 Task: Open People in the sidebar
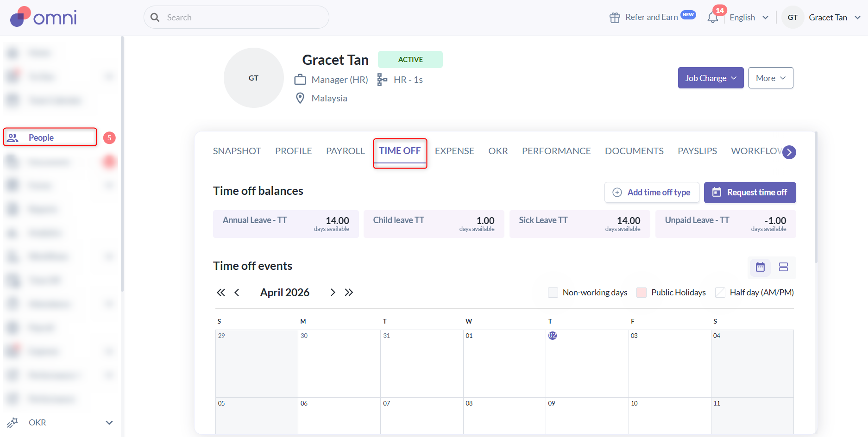(50, 137)
